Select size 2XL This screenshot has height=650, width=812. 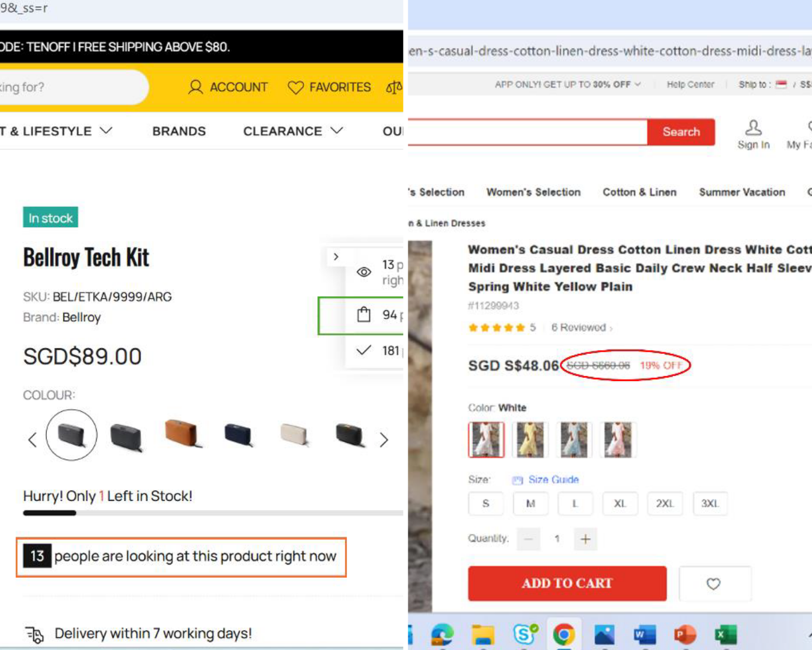[665, 503]
